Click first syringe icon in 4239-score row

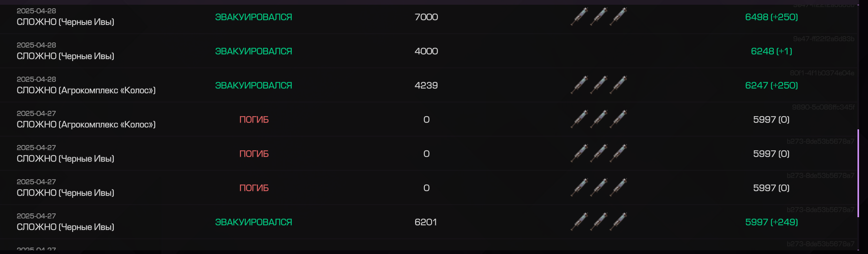[x=579, y=85]
